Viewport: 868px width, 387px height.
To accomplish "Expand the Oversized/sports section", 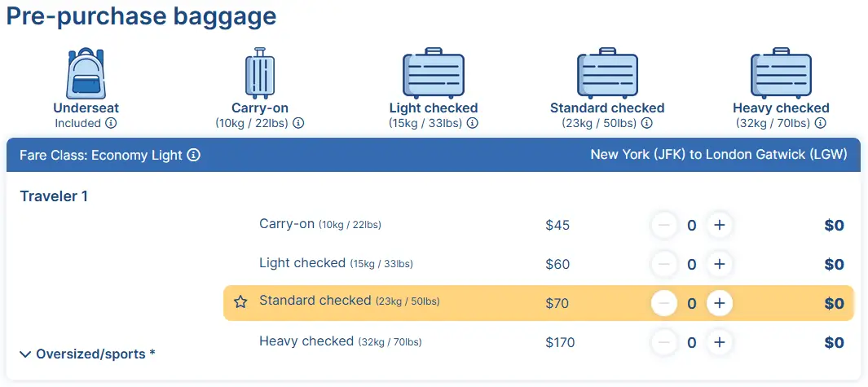I will pyautogui.click(x=87, y=354).
